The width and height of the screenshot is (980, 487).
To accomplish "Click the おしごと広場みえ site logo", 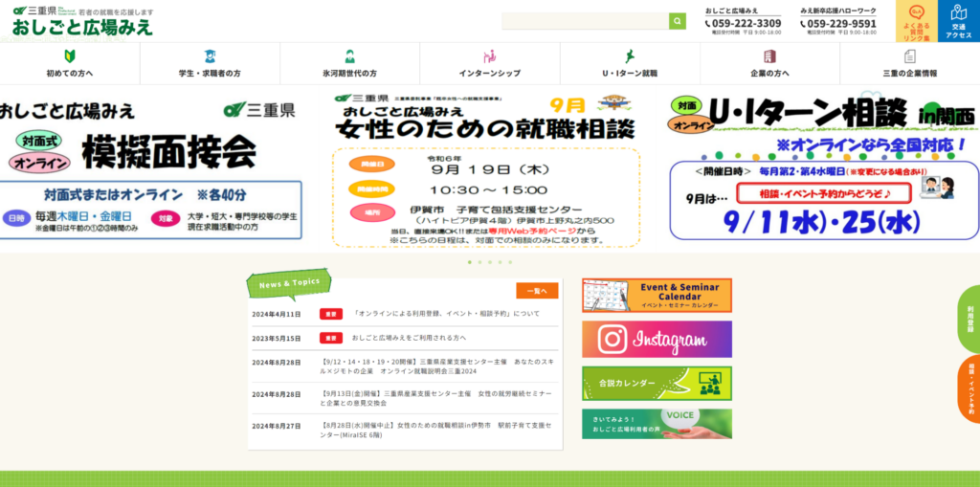I will pos(82,21).
